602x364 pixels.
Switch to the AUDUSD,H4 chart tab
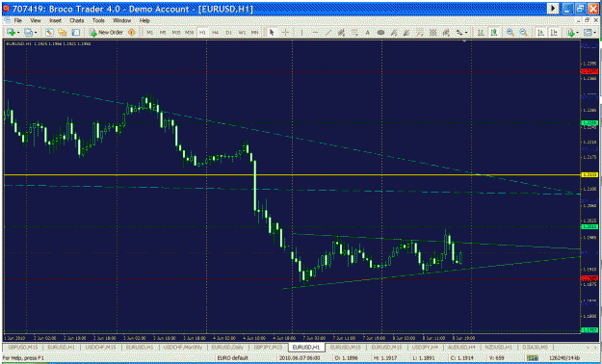[461, 347]
